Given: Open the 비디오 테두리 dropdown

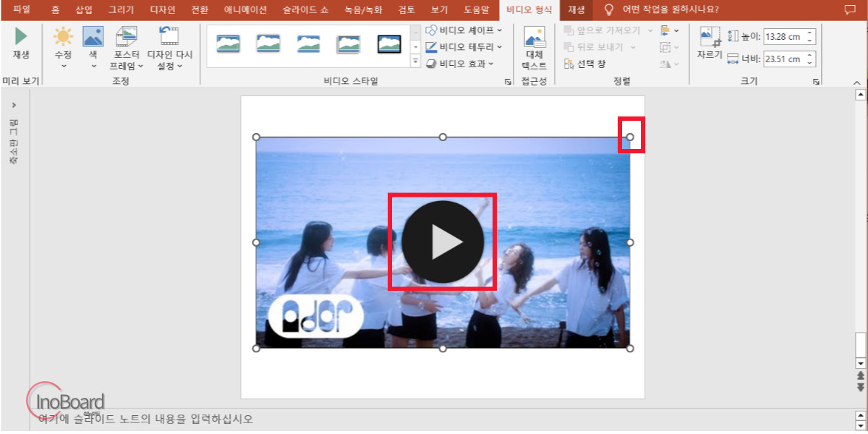Looking at the screenshot, I should point(464,47).
